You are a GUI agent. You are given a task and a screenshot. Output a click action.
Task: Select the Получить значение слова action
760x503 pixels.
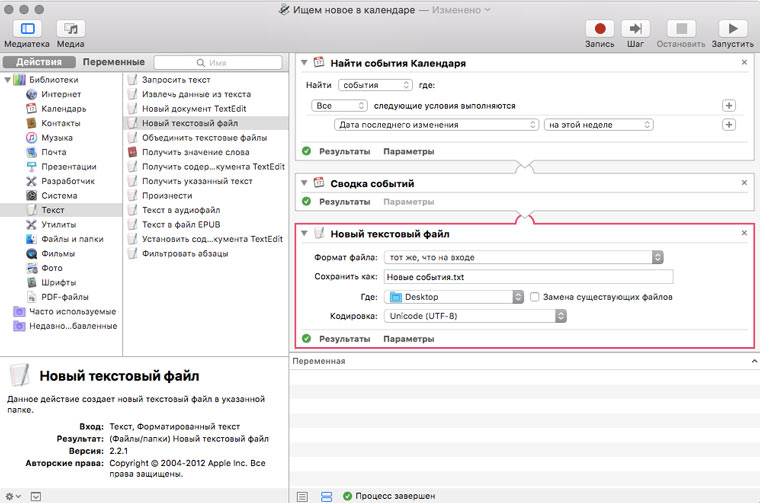[x=195, y=152]
